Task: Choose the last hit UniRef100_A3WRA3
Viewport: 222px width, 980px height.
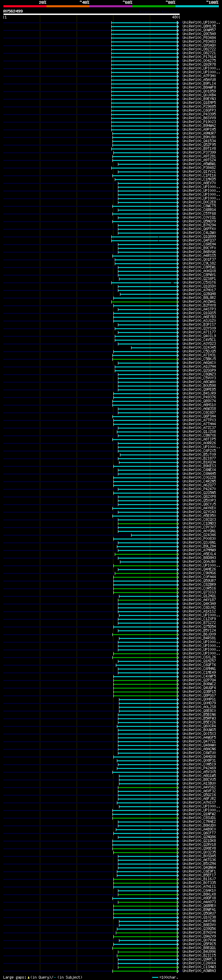Action: (199, 971)
